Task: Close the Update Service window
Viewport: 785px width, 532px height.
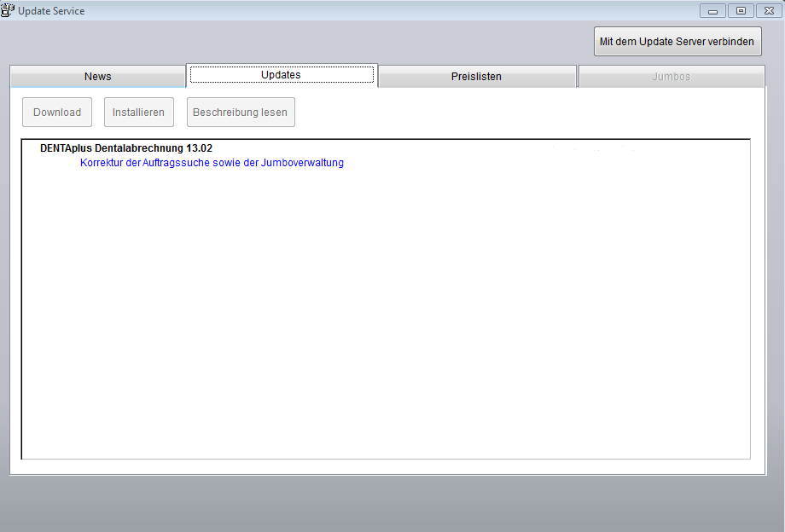Action: (x=770, y=10)
